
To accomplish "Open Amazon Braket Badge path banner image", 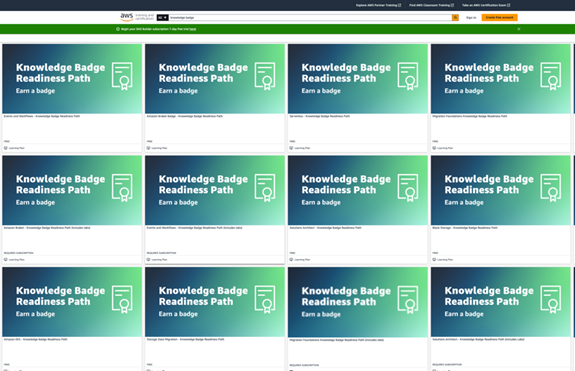I will tap(215, 78).
